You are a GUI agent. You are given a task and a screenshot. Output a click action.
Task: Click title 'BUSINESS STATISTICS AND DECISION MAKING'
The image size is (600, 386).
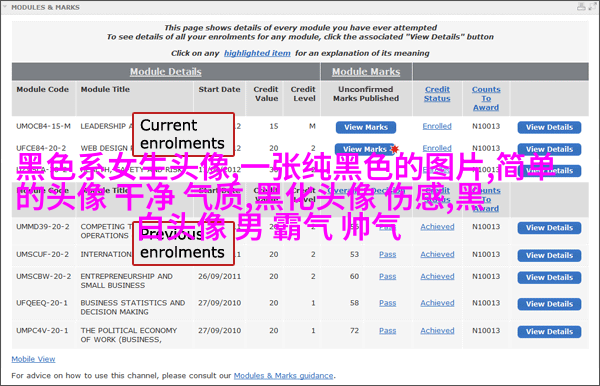coord(133,307)
